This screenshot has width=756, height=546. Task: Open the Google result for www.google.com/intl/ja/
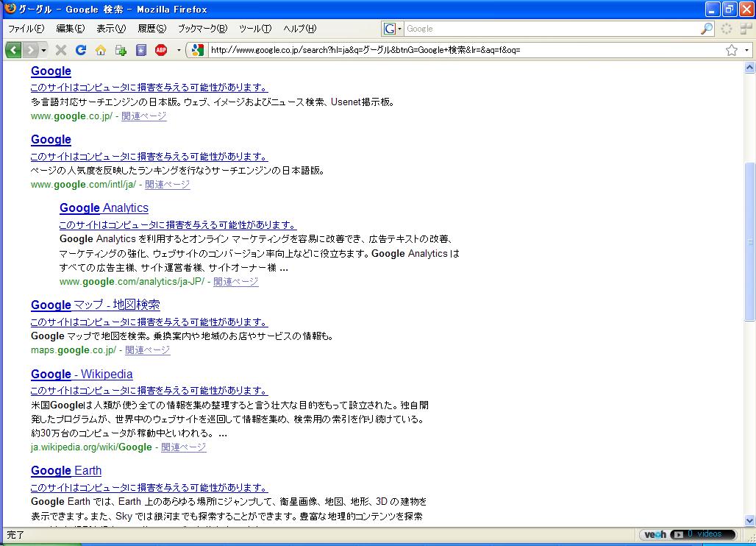pos(51,139)
